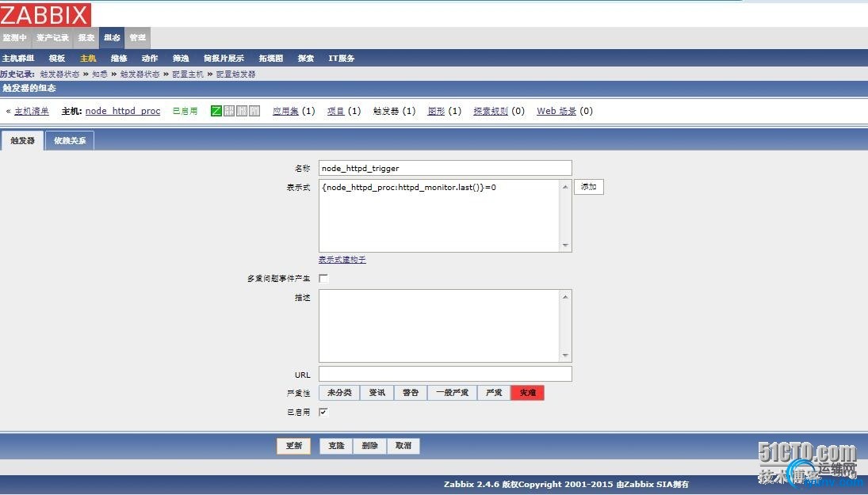Click 描述 textarea scroll-down arrow
This screenshot has height=495, width=868.
tap(565, 355)
